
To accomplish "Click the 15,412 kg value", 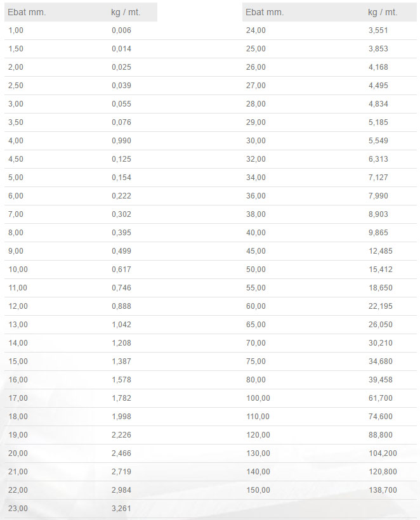I will pyautogui.click(x=380, y=270).
